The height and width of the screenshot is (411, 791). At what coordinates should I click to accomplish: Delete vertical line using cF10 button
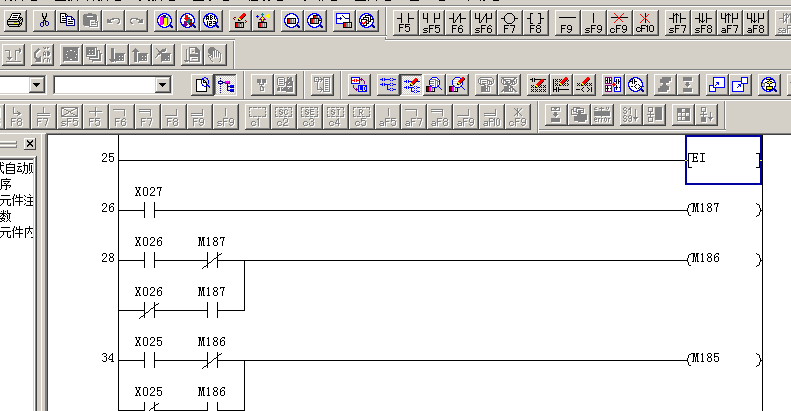(x=644, y=21)
